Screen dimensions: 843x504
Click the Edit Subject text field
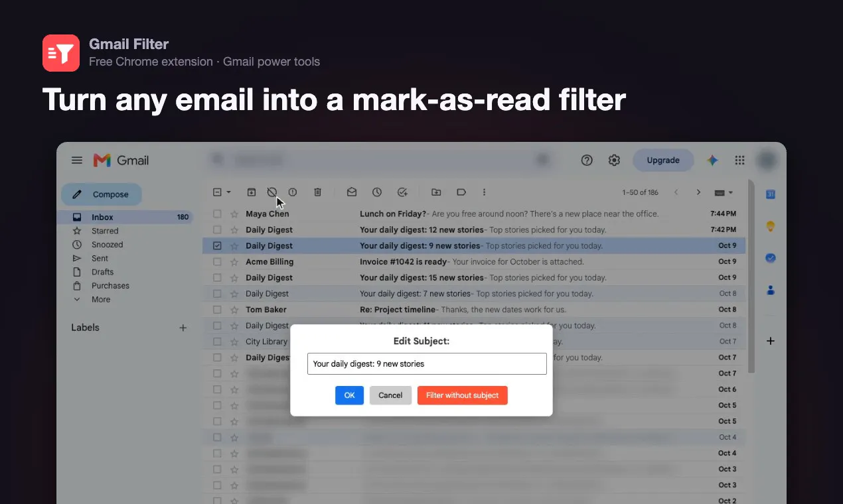(427, 364)
